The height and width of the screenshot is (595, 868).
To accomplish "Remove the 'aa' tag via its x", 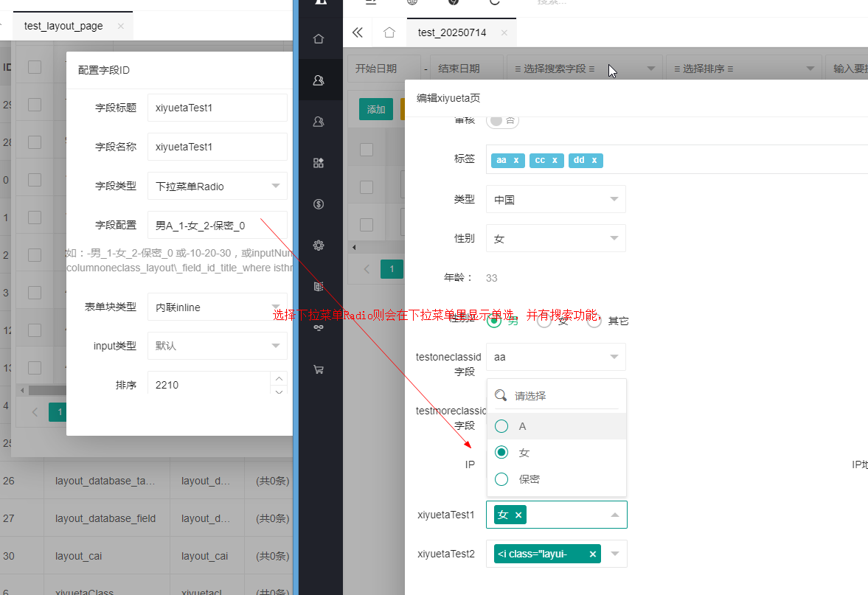I will tap(516, 160).
